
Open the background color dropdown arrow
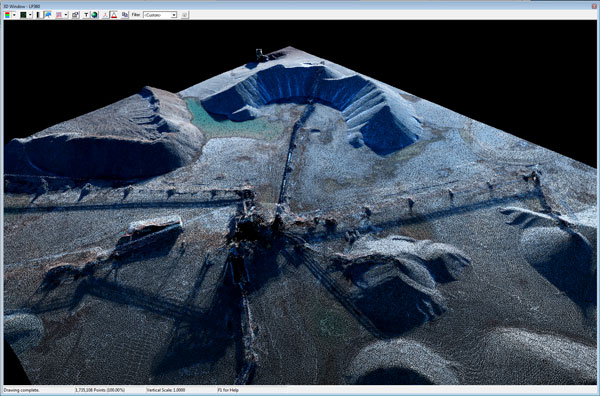(x=30, y=15)
